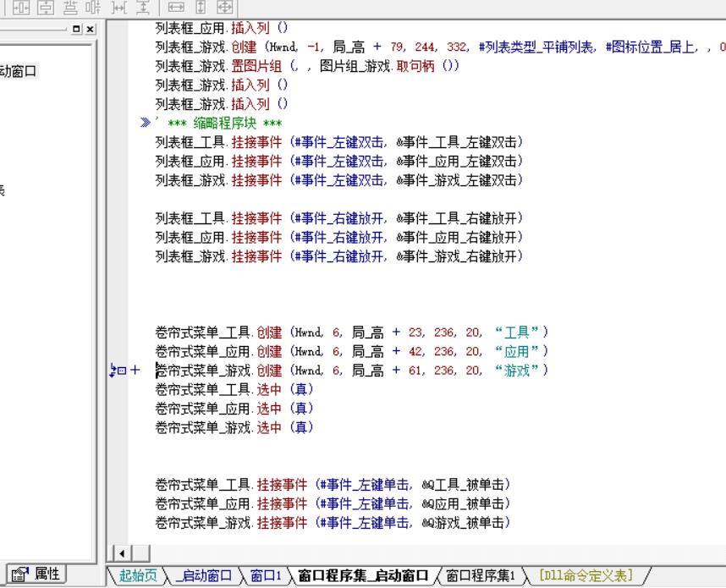Click the equal horizontal spacing icon
Viewport: 726px width, 588px height.
[119, 8]
